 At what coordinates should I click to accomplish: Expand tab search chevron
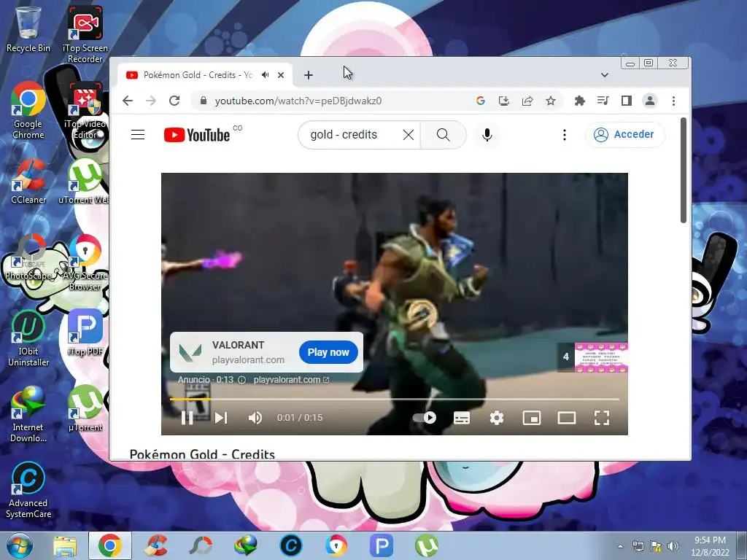pyautogui.click(x=604, y=75)
